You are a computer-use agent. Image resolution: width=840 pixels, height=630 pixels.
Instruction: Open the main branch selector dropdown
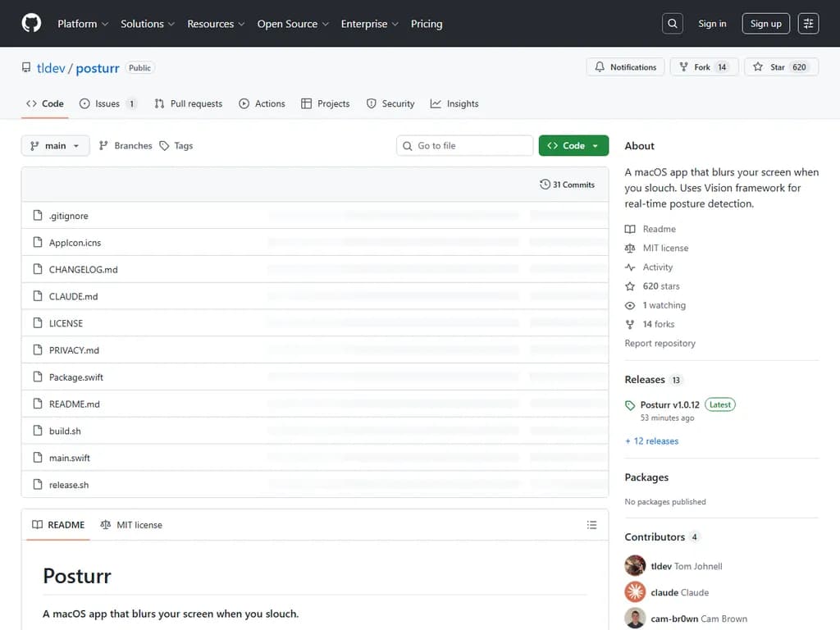point(55,145)
